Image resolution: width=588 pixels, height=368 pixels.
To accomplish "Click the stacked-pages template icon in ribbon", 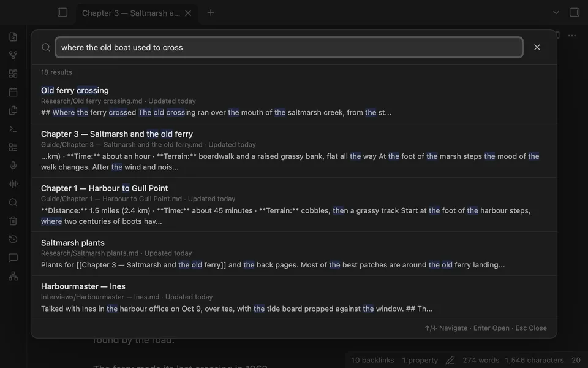I will [x=13, y=110].
